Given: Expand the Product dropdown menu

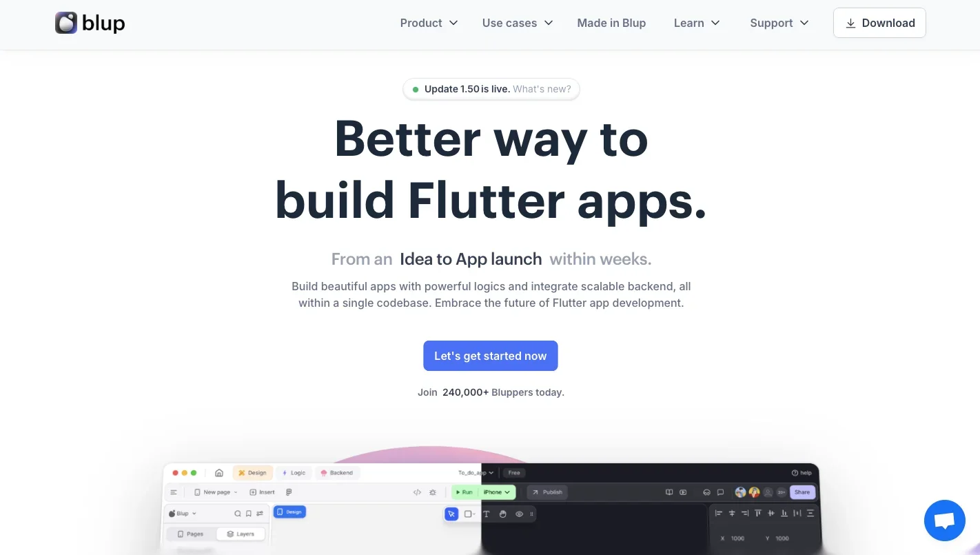Looking at the screenshot, I should pyautogui.click(x=429, y=23).
